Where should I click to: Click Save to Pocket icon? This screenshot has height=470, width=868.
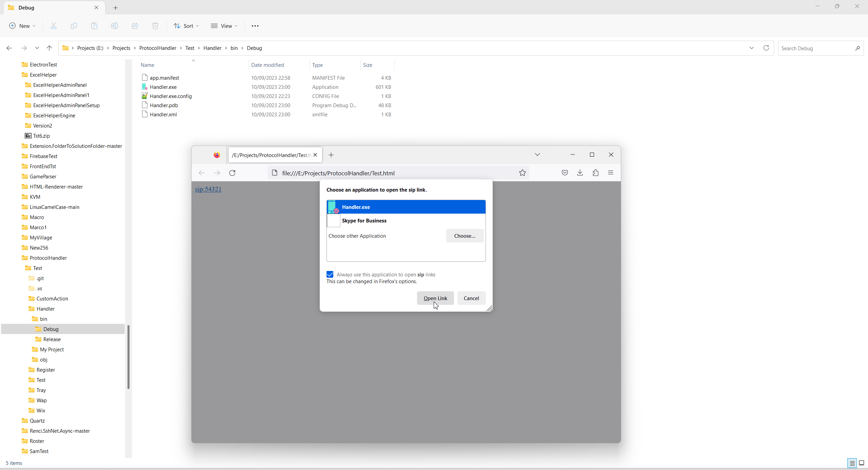565,173
